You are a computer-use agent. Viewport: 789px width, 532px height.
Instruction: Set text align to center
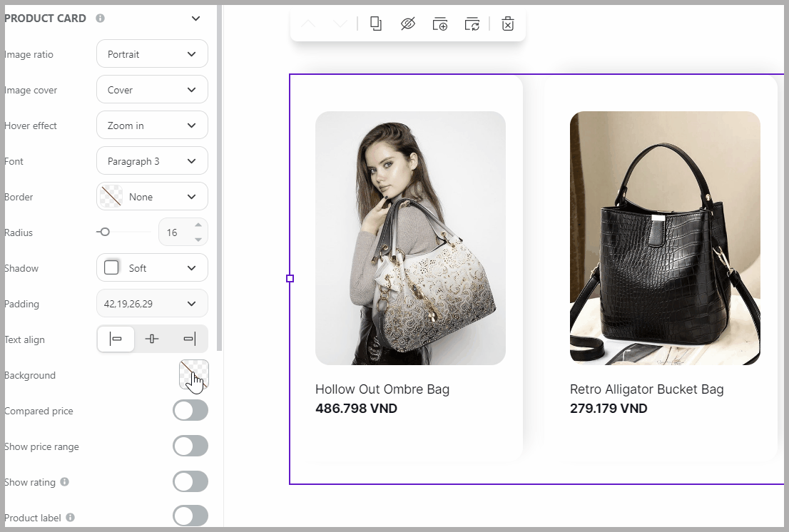point(151,339)
